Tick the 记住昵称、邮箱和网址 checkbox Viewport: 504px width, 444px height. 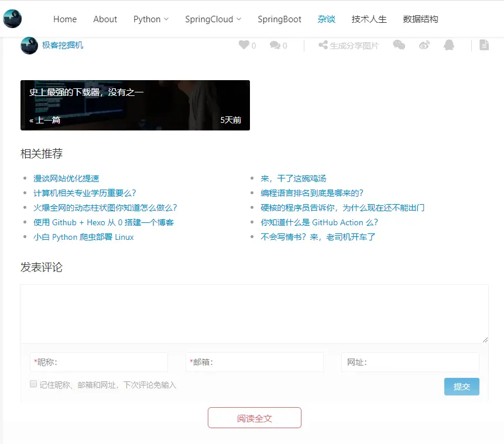33,384
